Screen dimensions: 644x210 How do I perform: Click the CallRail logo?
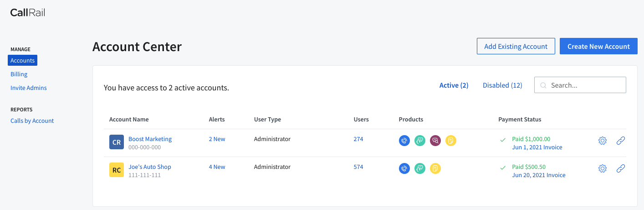point(28,13)
